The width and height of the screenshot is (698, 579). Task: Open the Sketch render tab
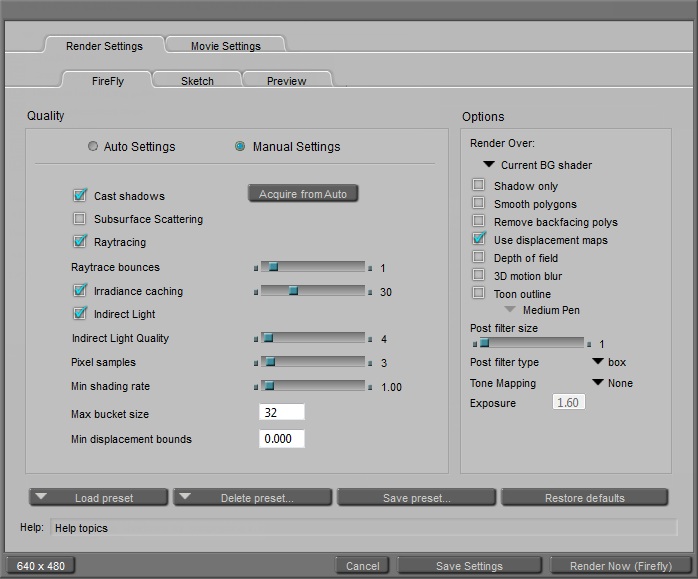point(197,81)
